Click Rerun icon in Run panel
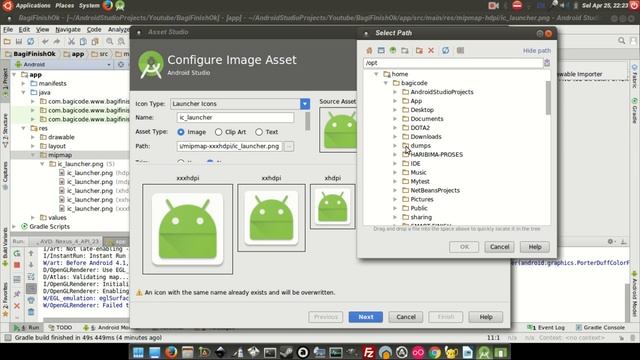This screenshot has height=360, width=640. [17, 253]
